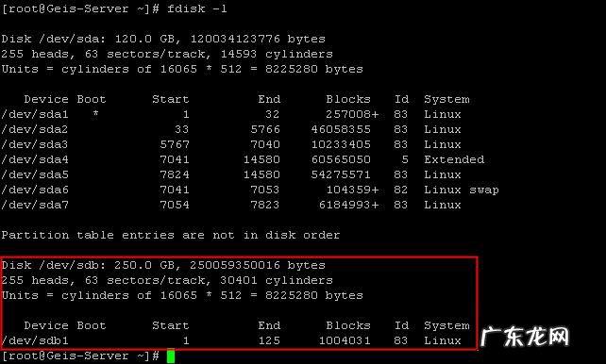
Task: Click the boot flag asterisk on sda1
Action: pos(95,113)
